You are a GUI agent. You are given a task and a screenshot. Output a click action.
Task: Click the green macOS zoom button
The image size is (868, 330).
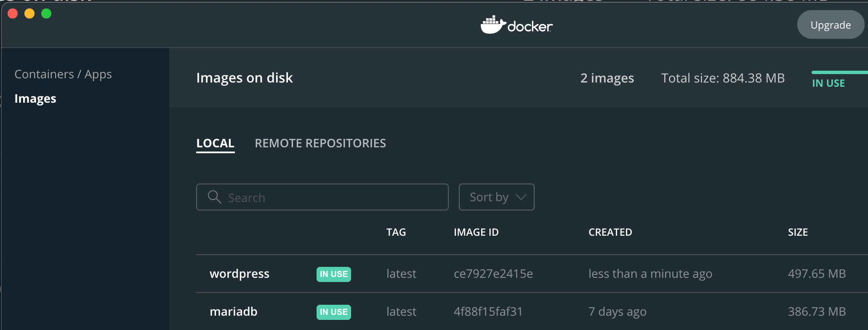(x=46, y=13)
